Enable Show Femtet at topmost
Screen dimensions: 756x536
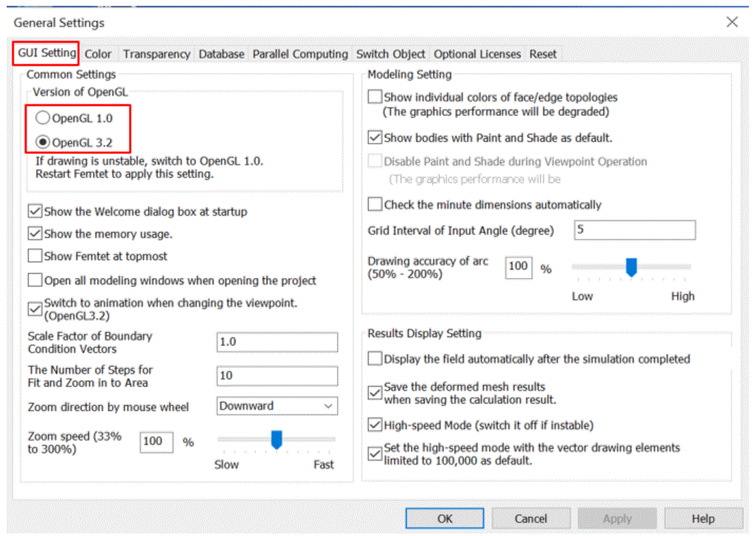point(34,256)
